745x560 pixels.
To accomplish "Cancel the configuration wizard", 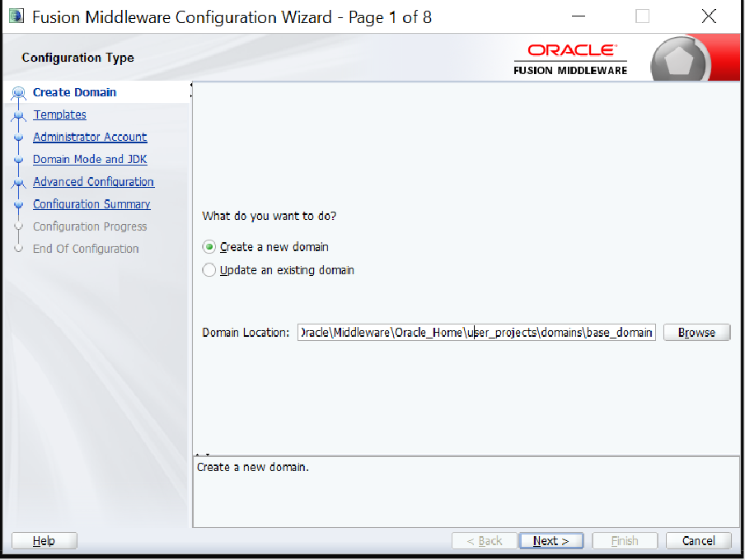I will (698, 541).
